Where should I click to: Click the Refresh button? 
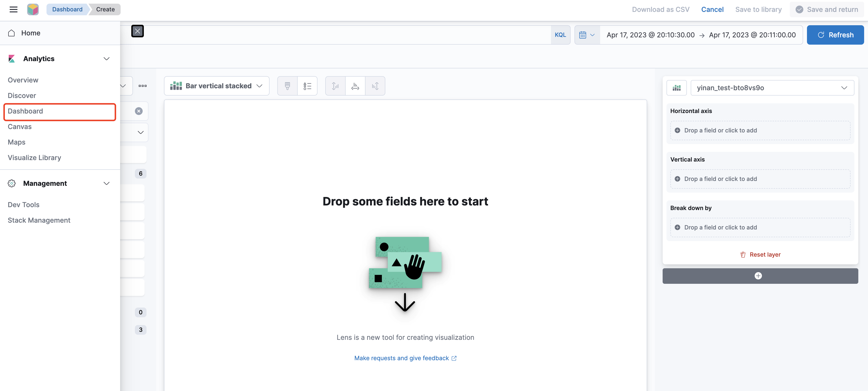(835, 35)
